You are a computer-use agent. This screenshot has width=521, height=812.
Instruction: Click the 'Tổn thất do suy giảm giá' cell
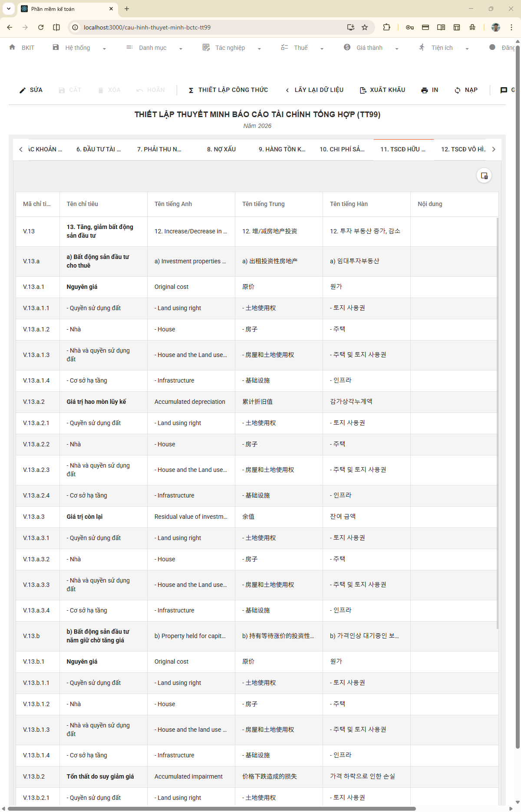(103, 777)
